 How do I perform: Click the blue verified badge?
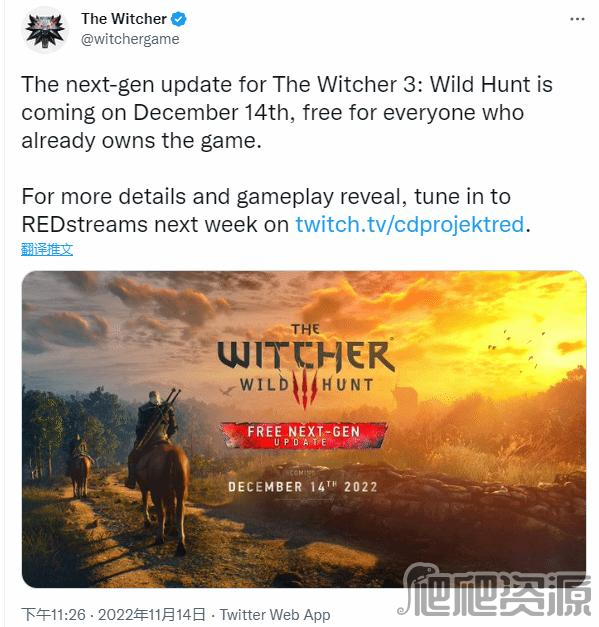tap(179, 19)
